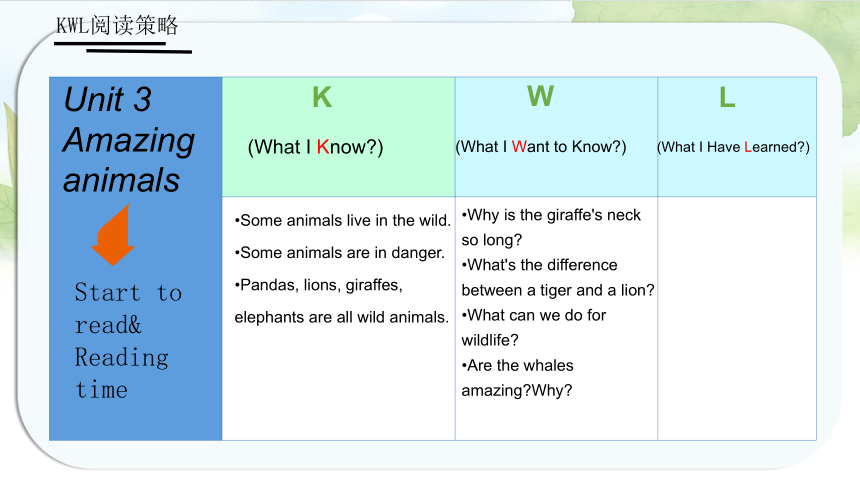Click bullet 'Some animals live in the wild.'
Viewport: 860px width, 484px height.
[343, 221]
